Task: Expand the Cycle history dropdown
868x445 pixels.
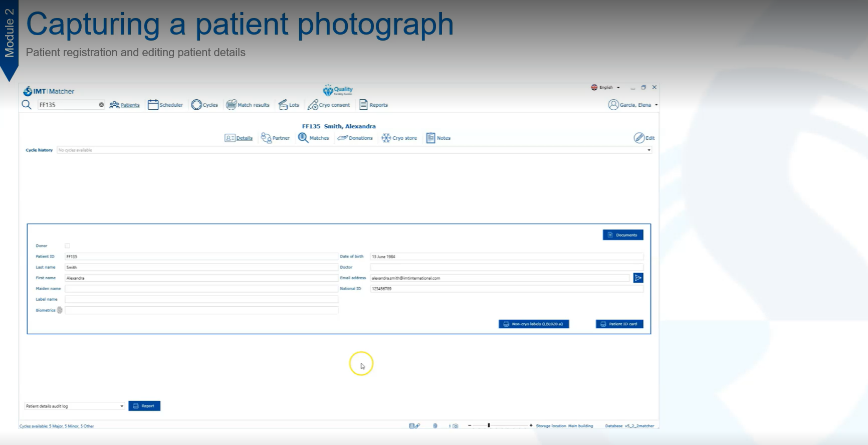Action: 649,150
